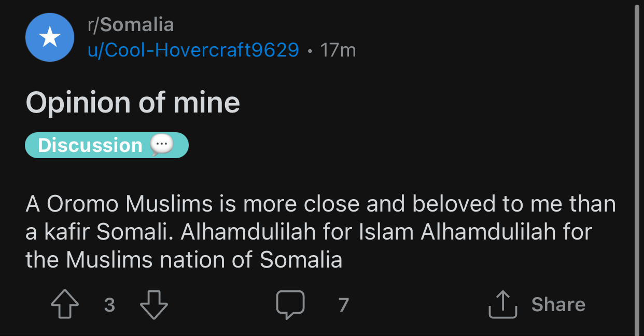The width and height of the screenshot is (644, 336).
Task: Click the share arrow icon
Action: click(x=503, y=304)
